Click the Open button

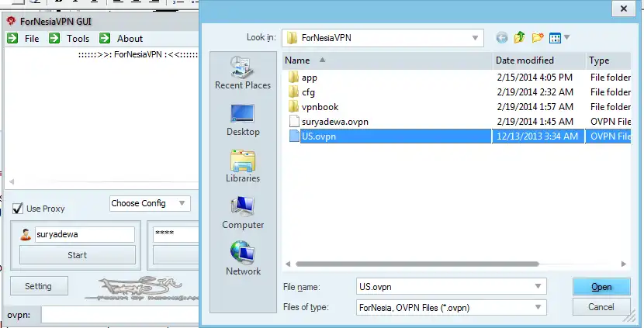601,287
